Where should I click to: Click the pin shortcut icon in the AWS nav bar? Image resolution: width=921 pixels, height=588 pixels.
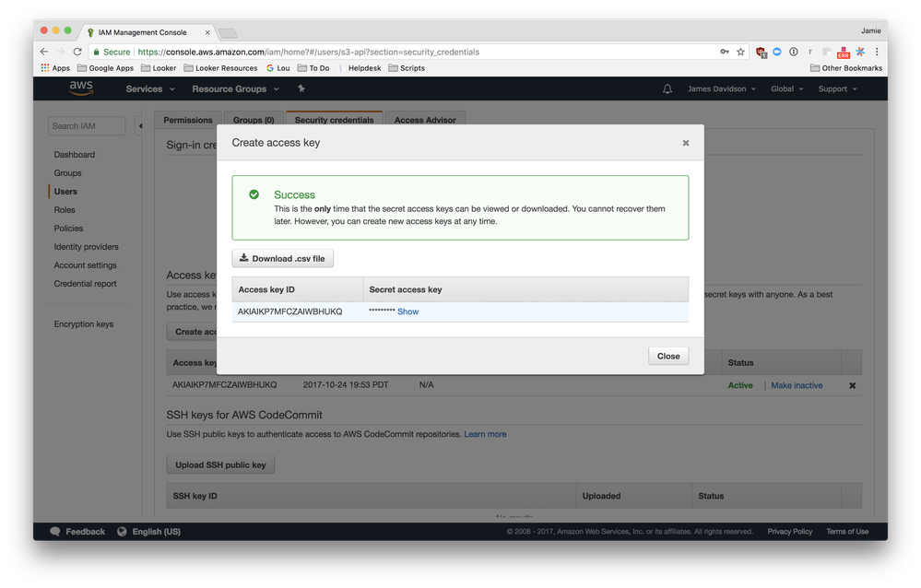coord(301,88)
